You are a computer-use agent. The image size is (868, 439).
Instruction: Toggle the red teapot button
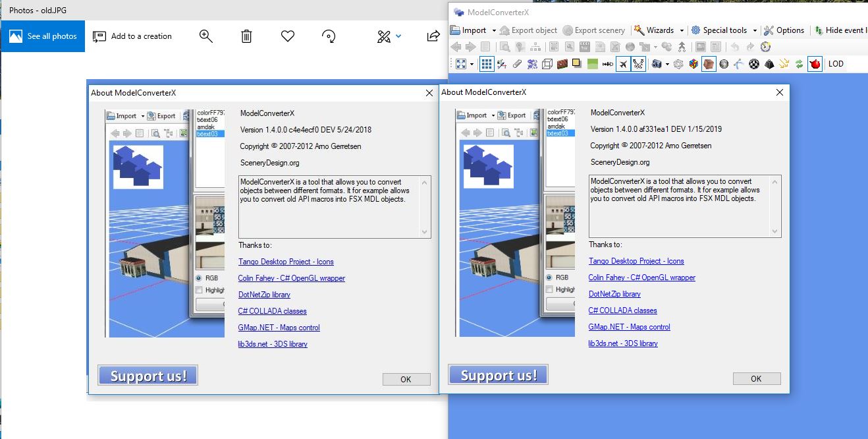tap(815, 64)
